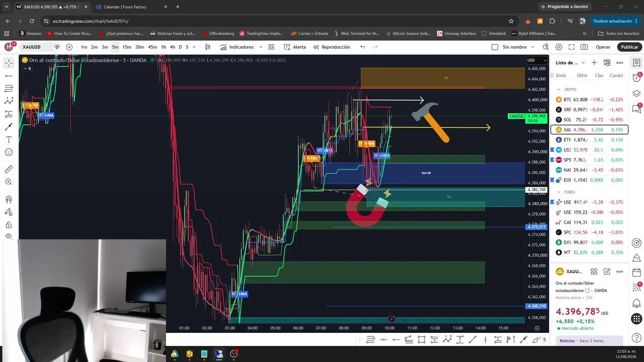The width and height of the screenshot is (644, 362).
Task: Open the news feed sidebar icon
Action: tap(636, 288)
